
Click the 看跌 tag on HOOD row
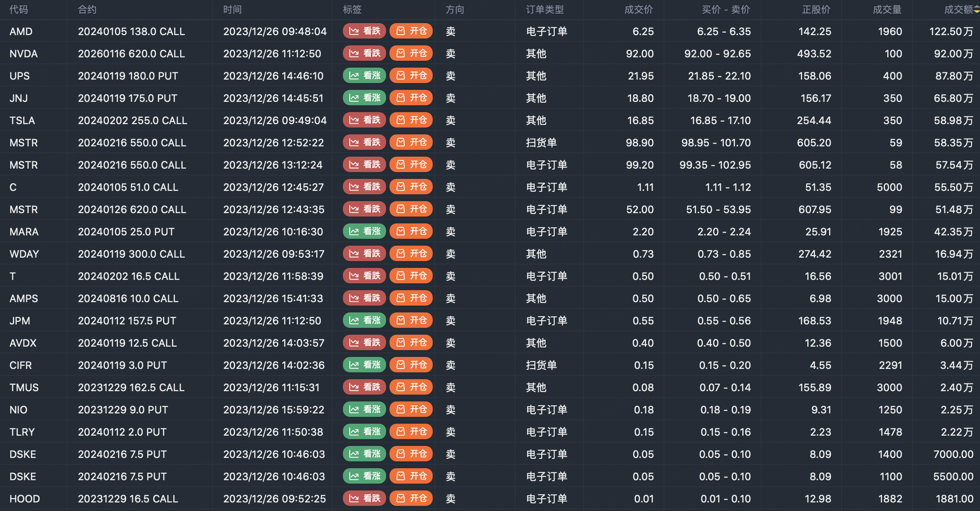click(364, 499)
